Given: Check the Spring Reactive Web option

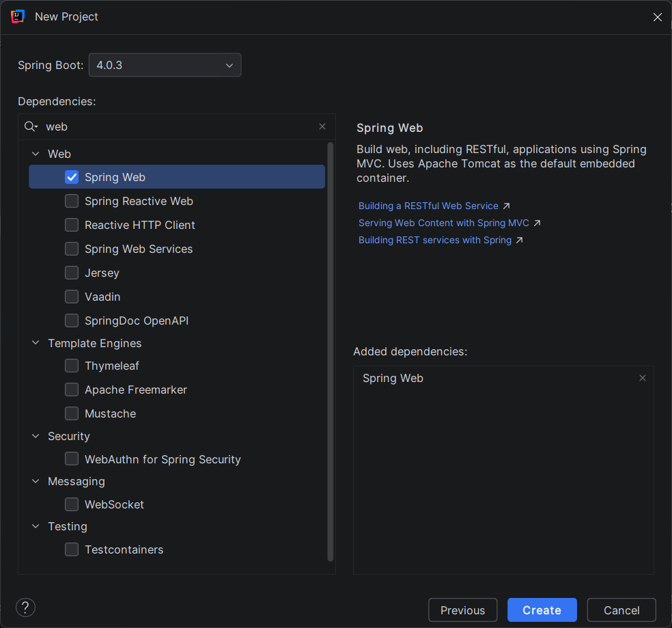Looking at the screenshot, I should point(72,201).
